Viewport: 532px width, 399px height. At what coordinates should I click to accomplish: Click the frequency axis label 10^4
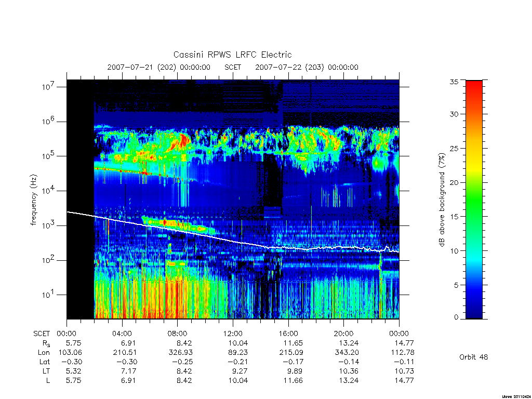49,191
